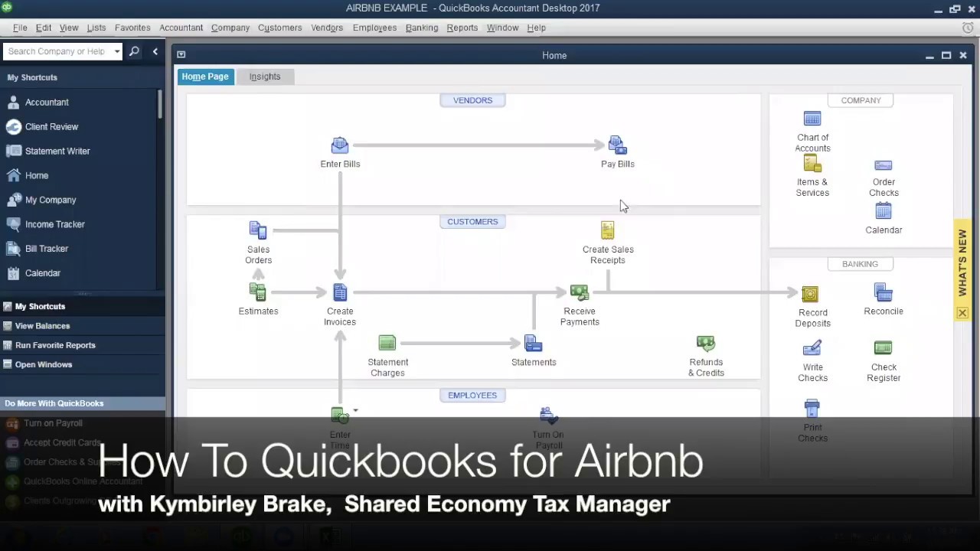Open the Vendors menu
Image resolution: width=980 pixels, height=551 pixels.
[x=327, y=28]
